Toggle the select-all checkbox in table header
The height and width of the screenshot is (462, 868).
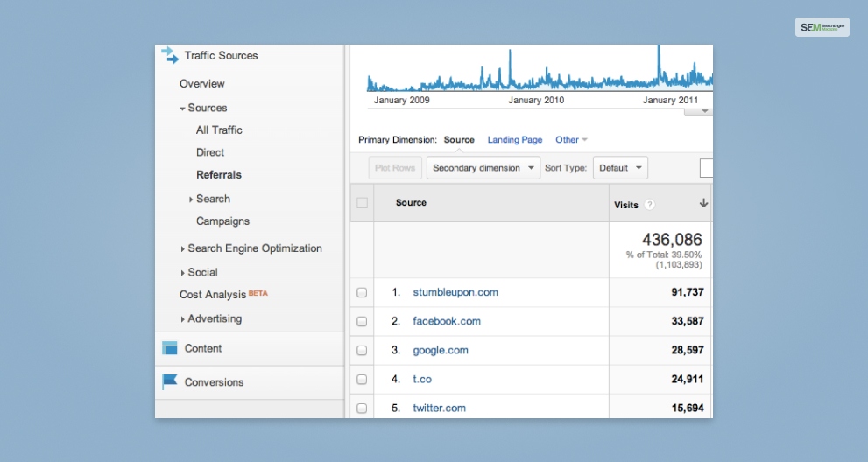pos(362,203)
